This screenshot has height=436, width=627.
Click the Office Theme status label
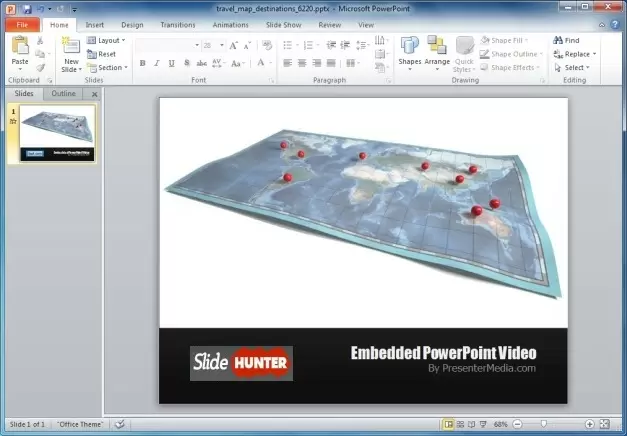pyautogui.click(x=80, y=424)
